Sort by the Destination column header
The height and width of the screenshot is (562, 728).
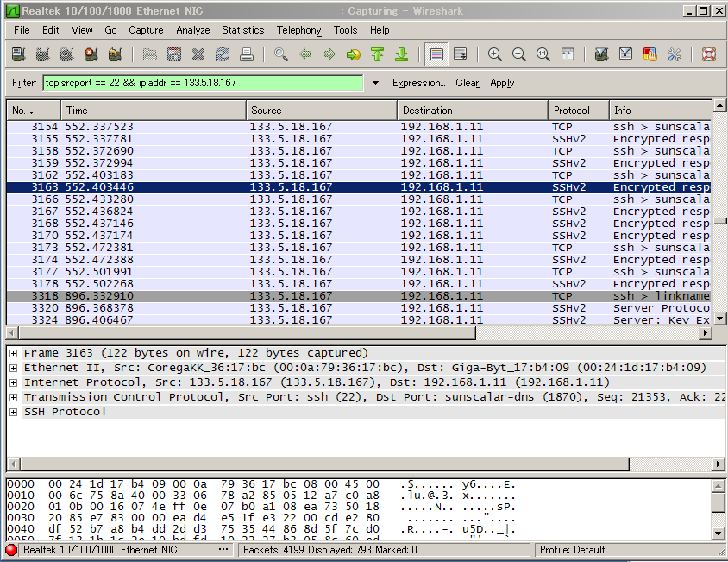pyautogui.click(x=473, y=111)
